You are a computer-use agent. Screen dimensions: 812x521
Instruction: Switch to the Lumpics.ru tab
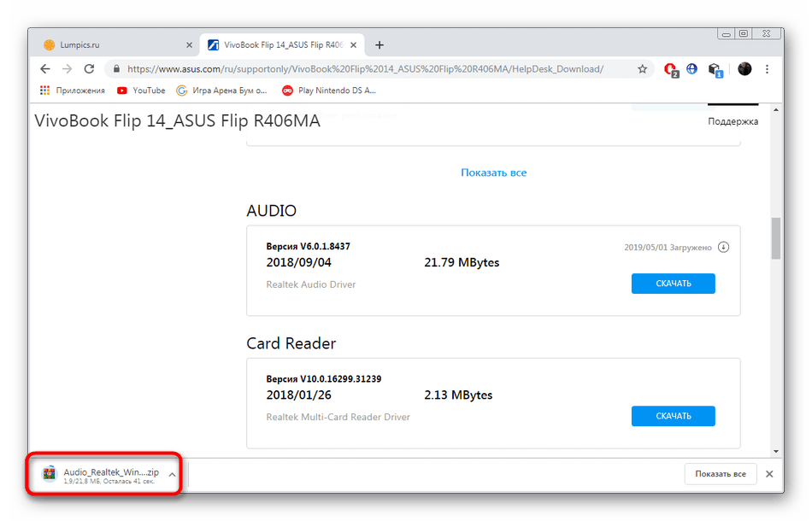point(114,45)
